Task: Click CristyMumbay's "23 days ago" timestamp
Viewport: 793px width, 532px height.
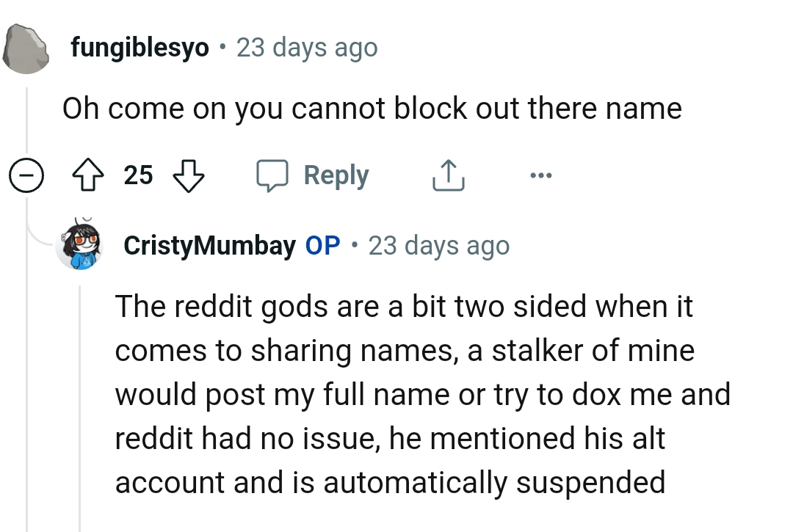Action: click(438, 245)
